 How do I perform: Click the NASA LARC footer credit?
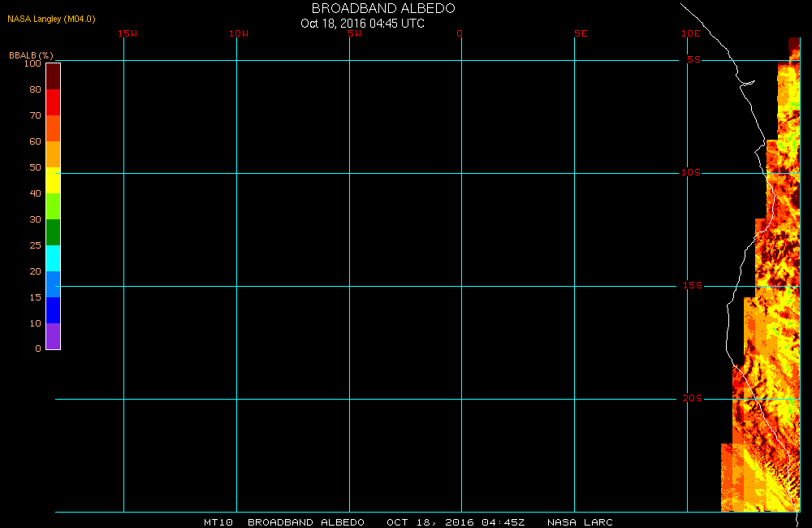click(x=580, y=522)
